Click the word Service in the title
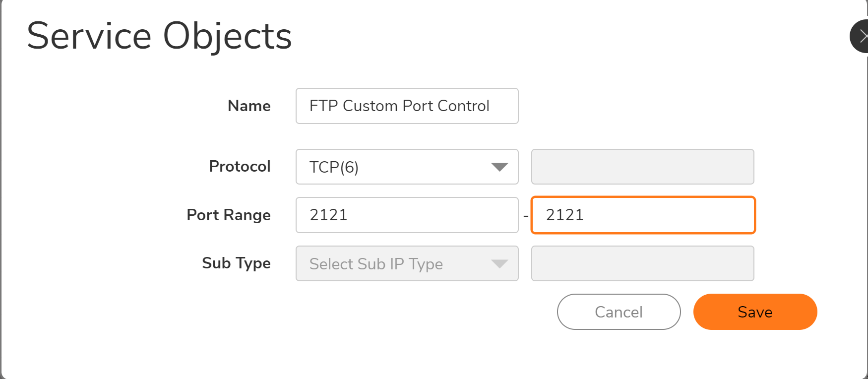 89,37
